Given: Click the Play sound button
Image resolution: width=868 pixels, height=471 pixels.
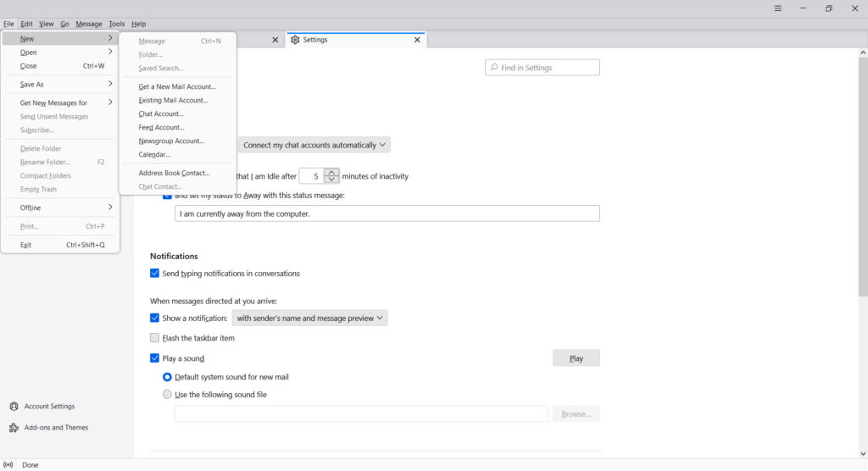Looking at the screenshot, I should click(x=576, y=358).
